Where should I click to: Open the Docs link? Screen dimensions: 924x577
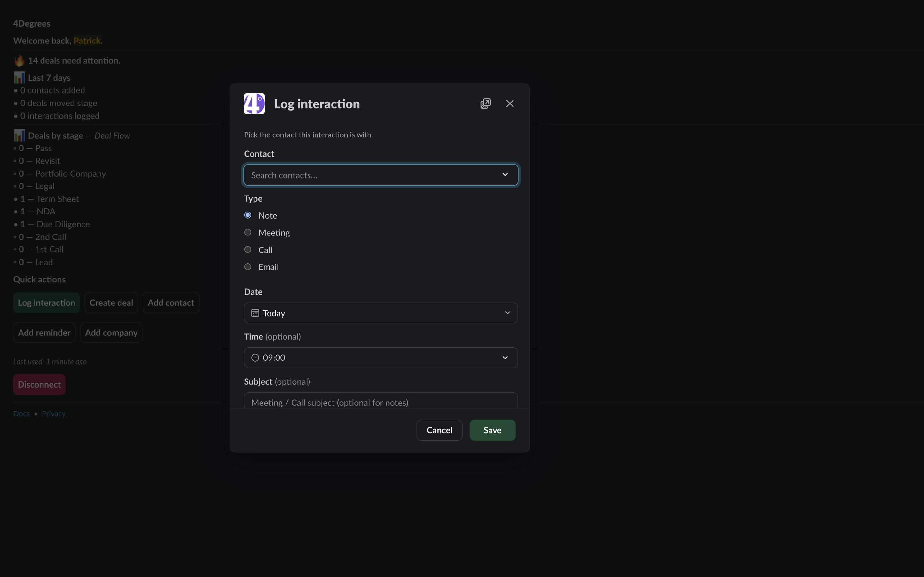[x=21, y=414]
